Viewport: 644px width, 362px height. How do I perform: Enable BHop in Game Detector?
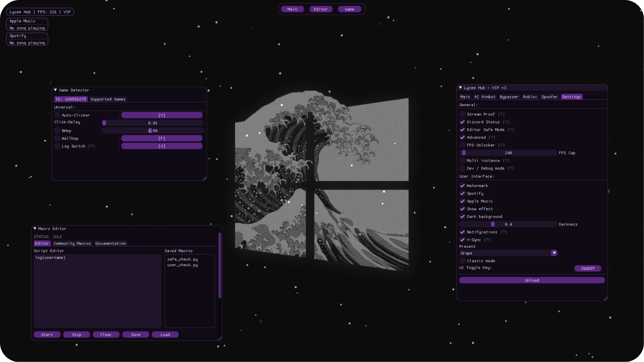coord(57,131)
